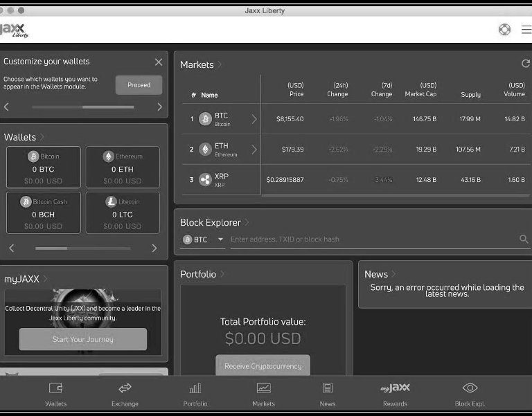The width and height of the screenshot is (532, 416).
Task: Open the support lifebuoy icon
Action: (x=504, y=30)
